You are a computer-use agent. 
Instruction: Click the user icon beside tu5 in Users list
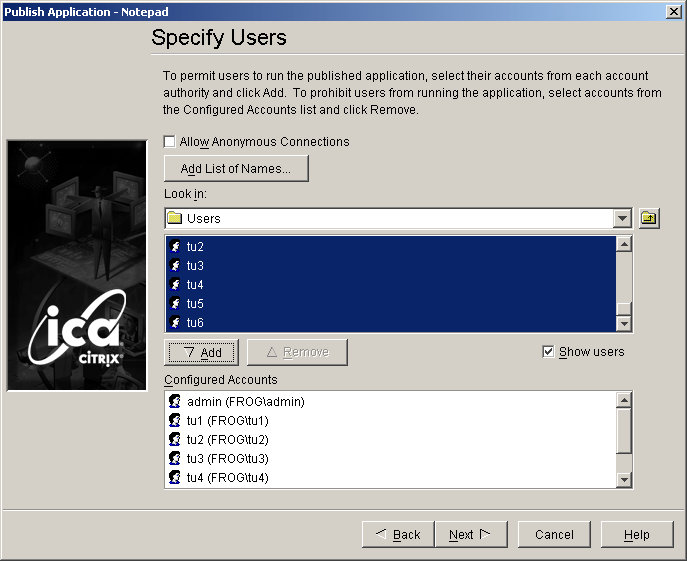coord(175,303)
